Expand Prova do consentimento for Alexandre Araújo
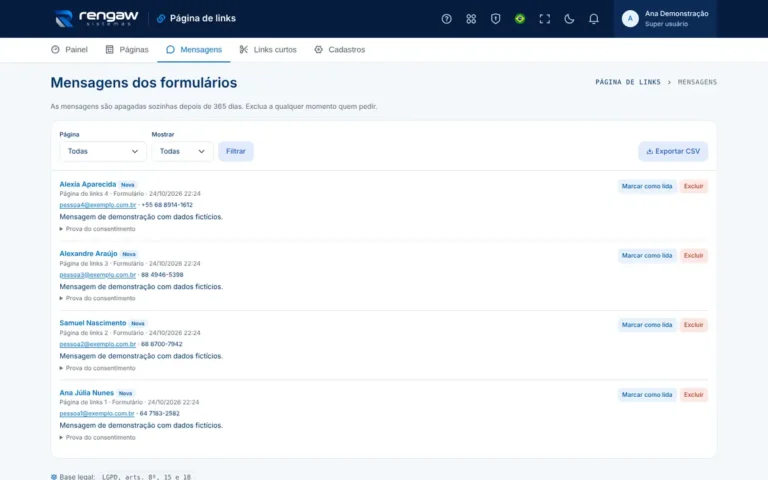Viewport: 768px width, 480px height. (x=97, y=298)
